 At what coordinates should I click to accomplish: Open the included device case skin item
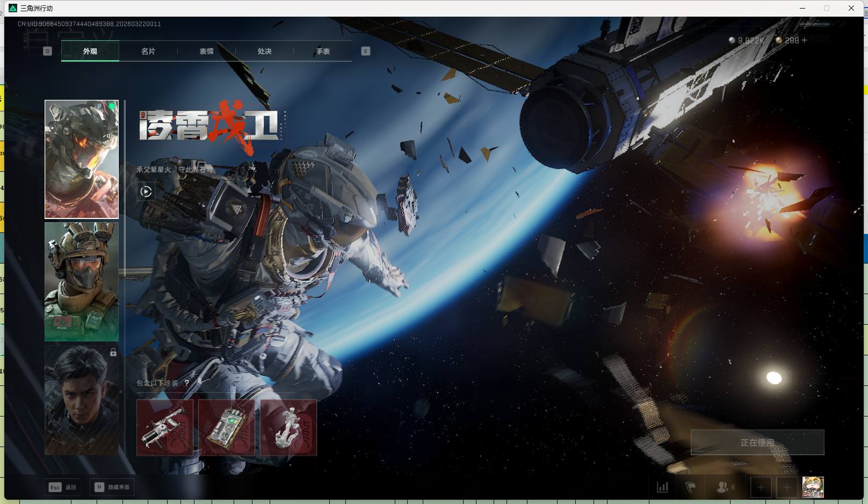(x=227, y=427)
